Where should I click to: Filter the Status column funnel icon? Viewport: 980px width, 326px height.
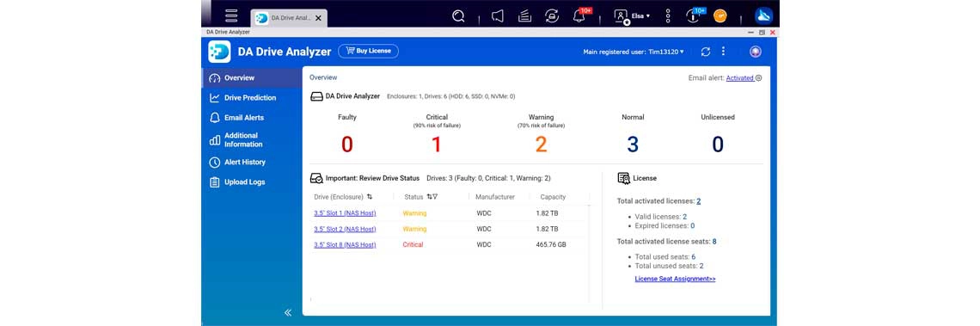point(435,196)
